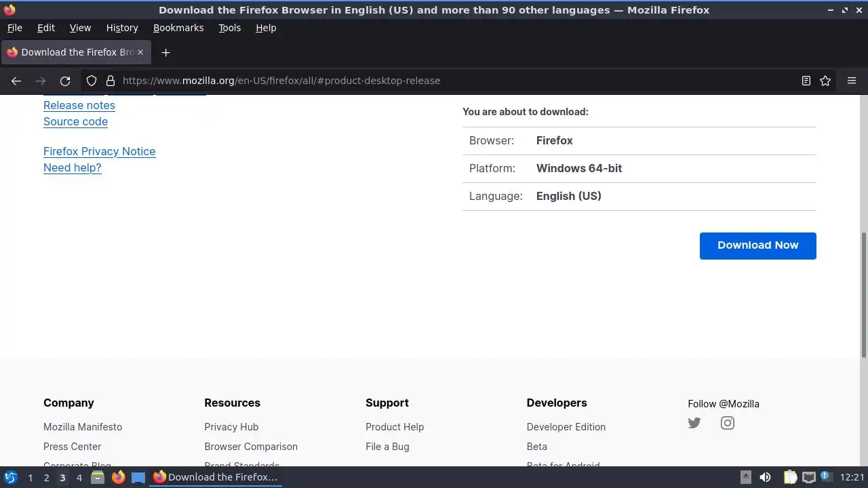
Task: Click the removable media eject tray icon
Action: click(745, 477)
